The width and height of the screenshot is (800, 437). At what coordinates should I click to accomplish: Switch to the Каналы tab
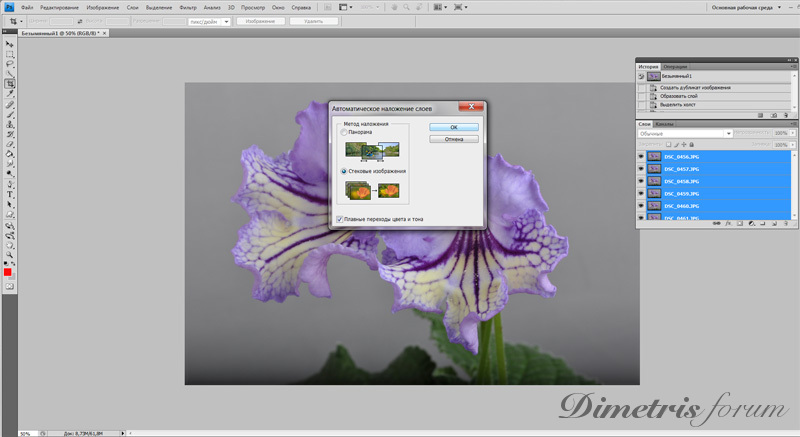click(x=664, y=124)
